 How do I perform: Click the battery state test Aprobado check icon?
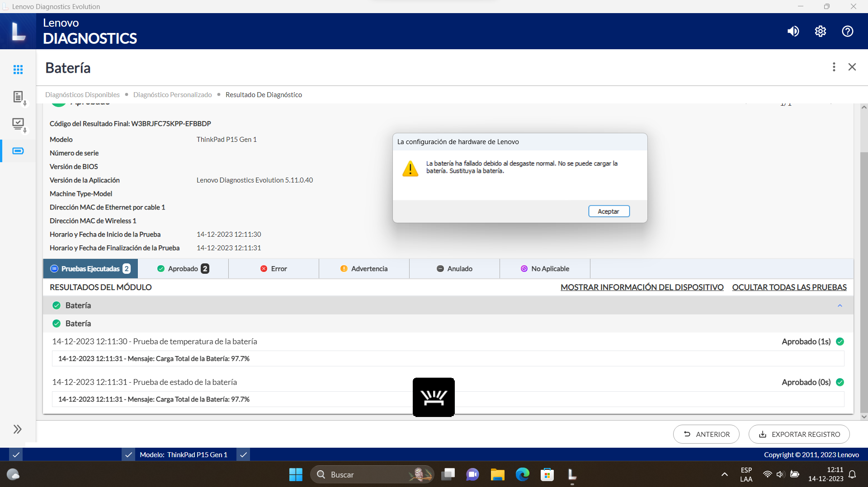click(840, 382)
